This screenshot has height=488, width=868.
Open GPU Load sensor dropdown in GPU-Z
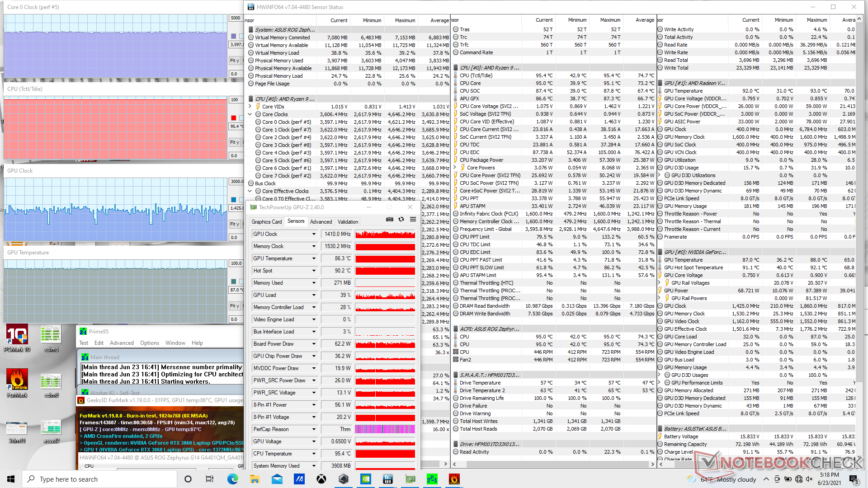point(314,295)
